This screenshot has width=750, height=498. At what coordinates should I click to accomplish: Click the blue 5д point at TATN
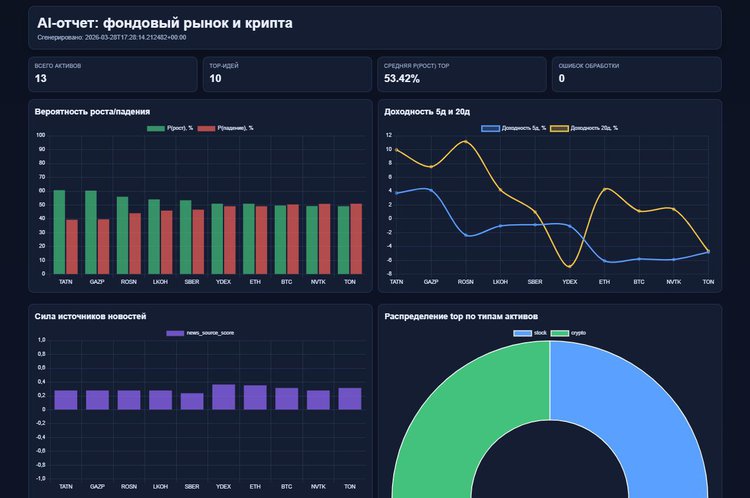click(397, 193)
